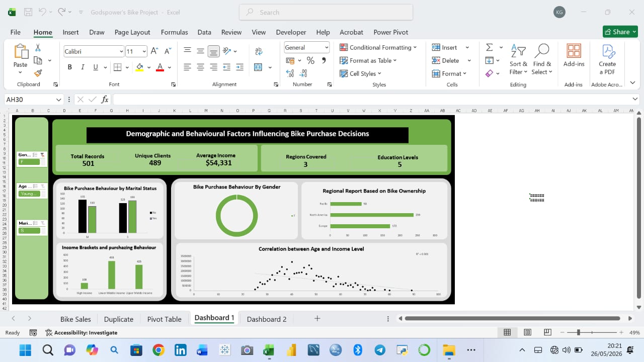The image size is (644, 362).
Task: Open the Insert ribbon tab
Action: point(70,32)
